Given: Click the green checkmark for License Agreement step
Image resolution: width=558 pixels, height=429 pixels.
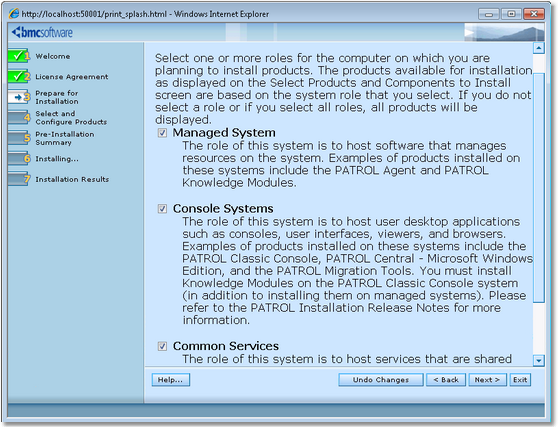Looking at the screenshot, I should tap(18, 76).
